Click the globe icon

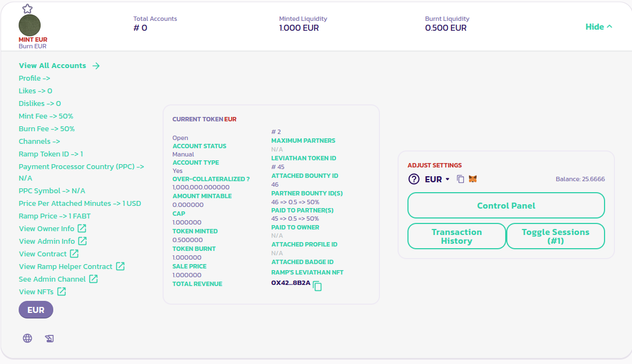tap(27, 338)
